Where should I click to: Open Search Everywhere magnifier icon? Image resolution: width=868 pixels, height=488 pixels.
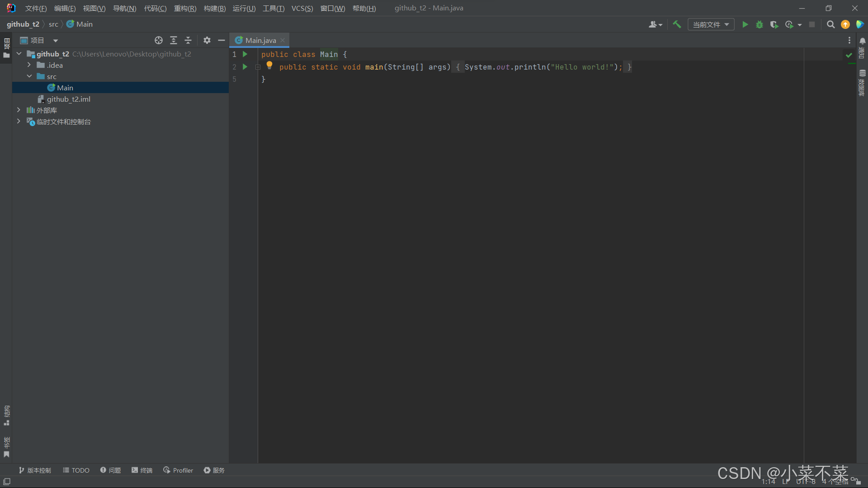tap(830, 24)
